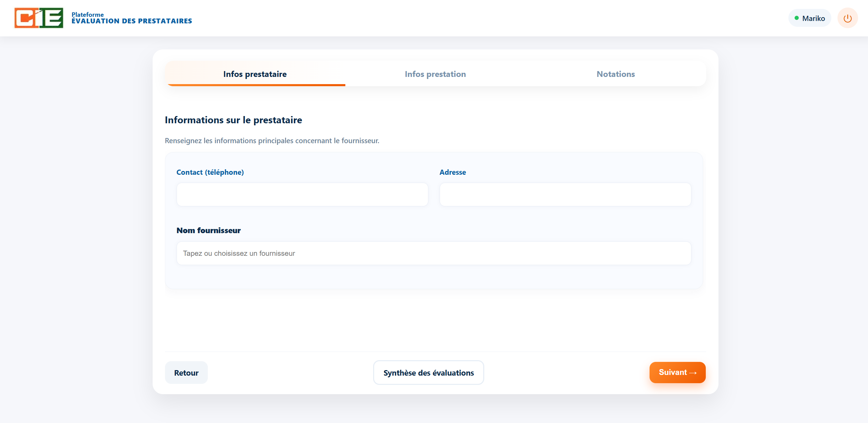
Task: Click the Contact (téléphone) input field
Action: pos(302,194)
